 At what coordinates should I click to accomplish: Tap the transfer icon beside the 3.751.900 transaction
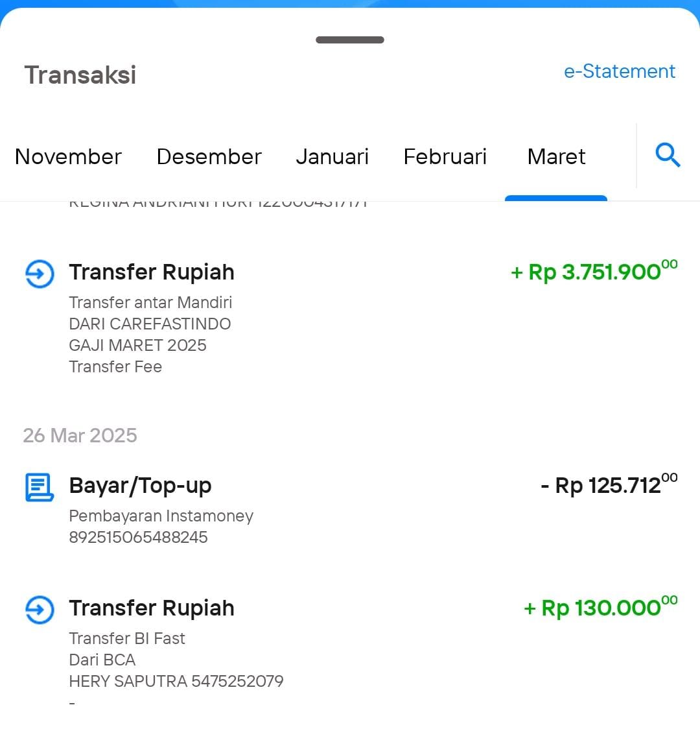click(40, 274)
